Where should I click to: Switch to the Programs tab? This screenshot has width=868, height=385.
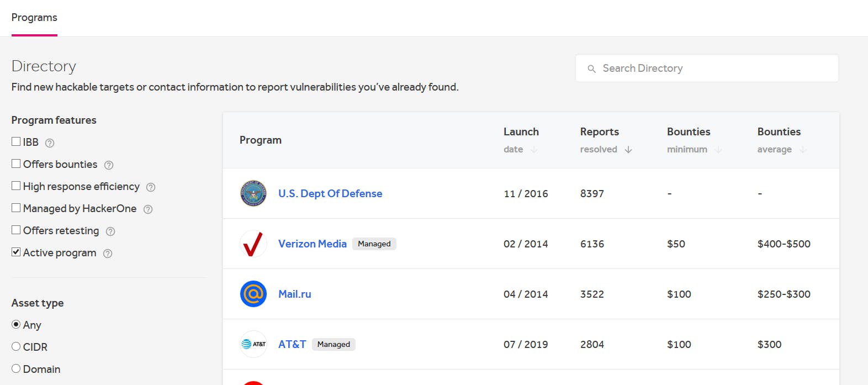tap(34, 18)
